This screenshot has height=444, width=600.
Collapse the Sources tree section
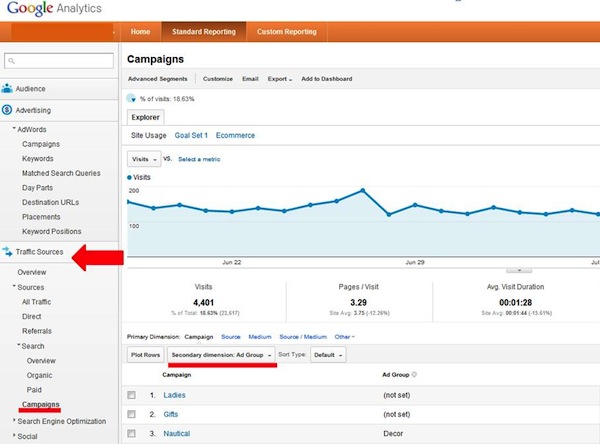click(x=14, y=286)
